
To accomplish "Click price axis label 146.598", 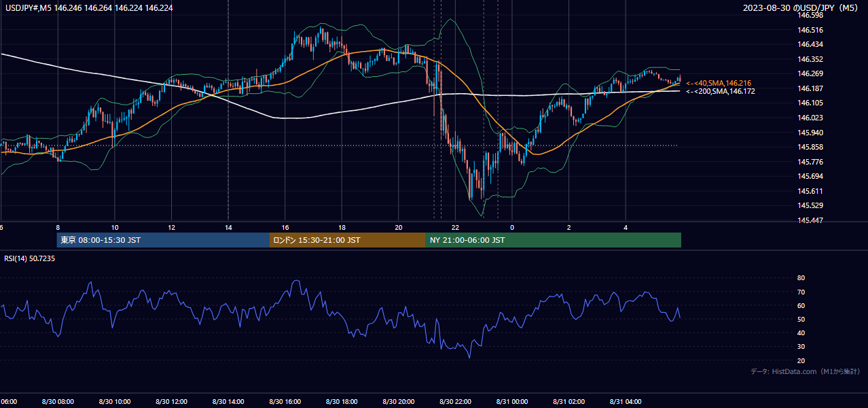I will [810, 15].
